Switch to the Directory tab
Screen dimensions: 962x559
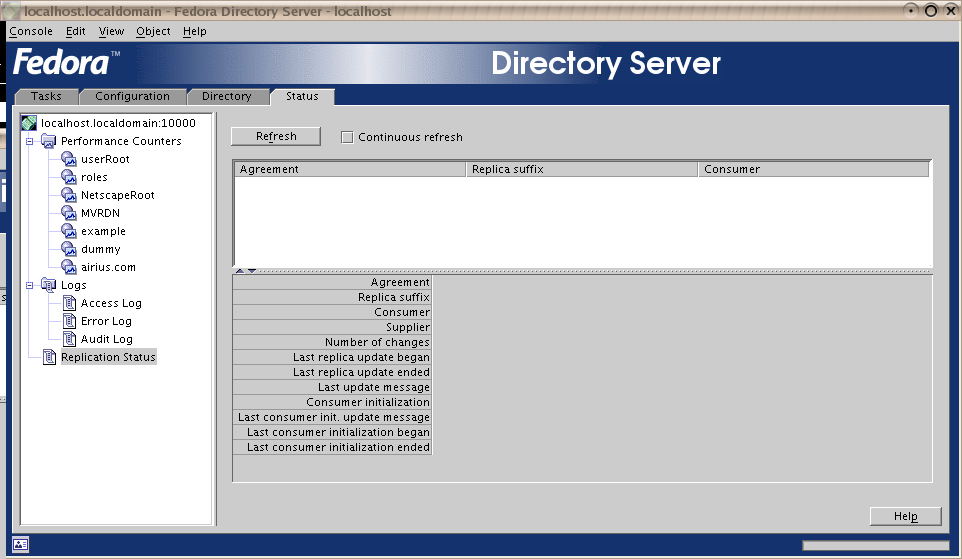pyautogui.click(x=227, y=96)
